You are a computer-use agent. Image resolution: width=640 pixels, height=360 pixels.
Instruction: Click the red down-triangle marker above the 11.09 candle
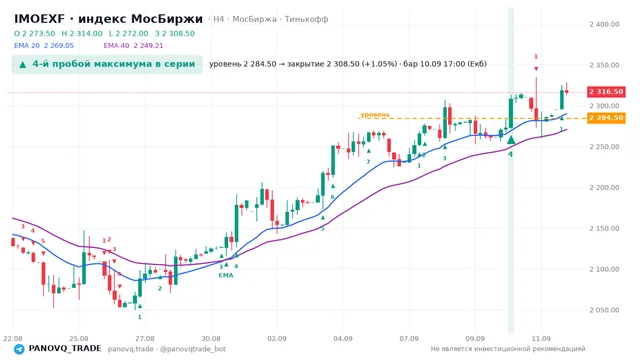(x=536, y=69)
